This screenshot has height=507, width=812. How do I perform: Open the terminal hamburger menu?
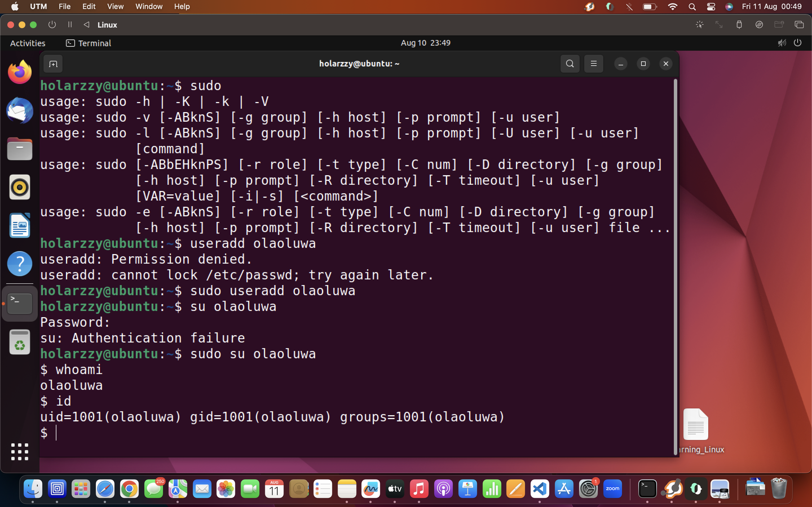pos(593,64)
